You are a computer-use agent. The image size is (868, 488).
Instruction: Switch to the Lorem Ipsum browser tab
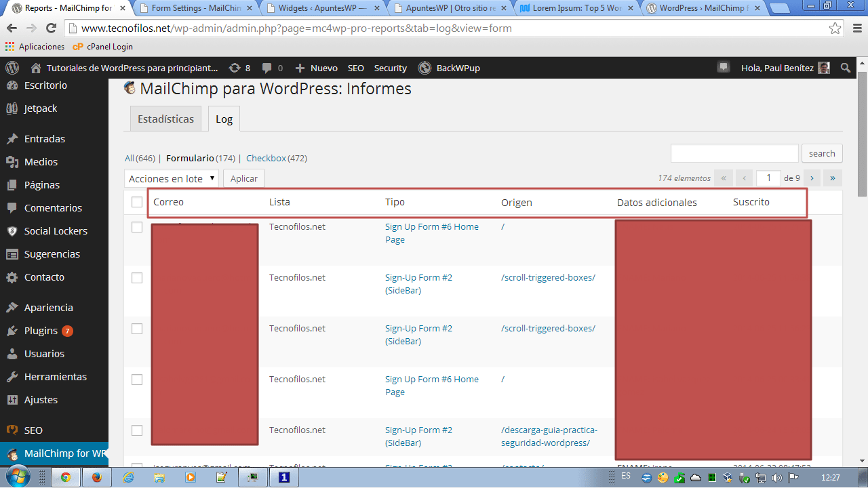[576, 9]
